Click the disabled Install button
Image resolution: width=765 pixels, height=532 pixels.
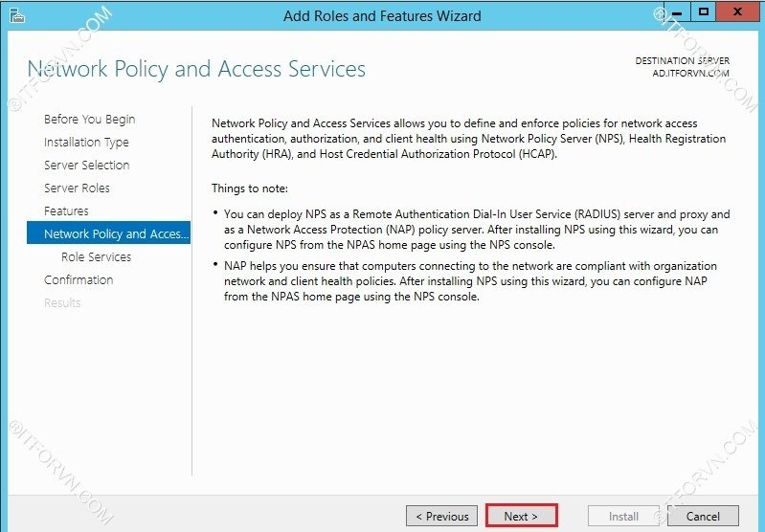tap(623, 517)
